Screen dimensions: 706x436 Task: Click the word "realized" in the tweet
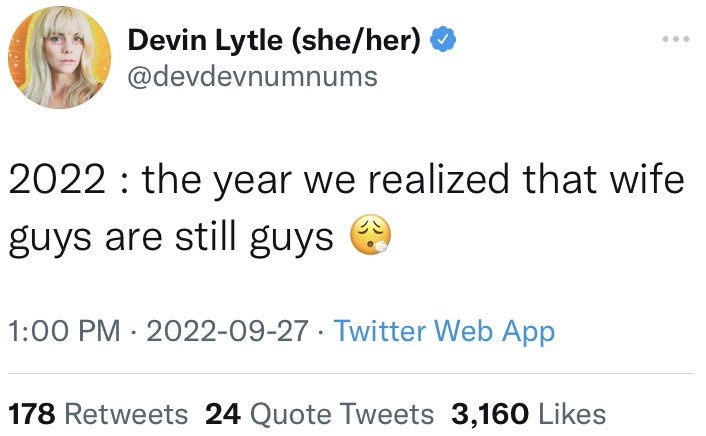(449, 181)
